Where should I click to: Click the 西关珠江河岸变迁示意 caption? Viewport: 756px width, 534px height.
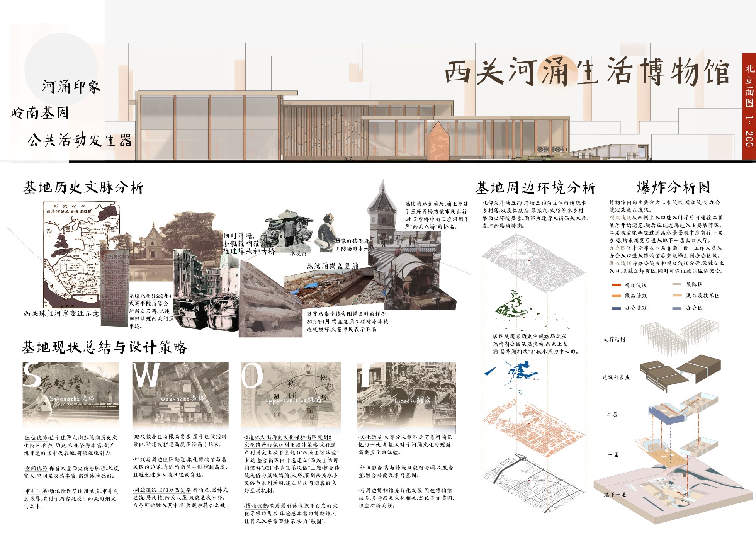pos(61,313)
